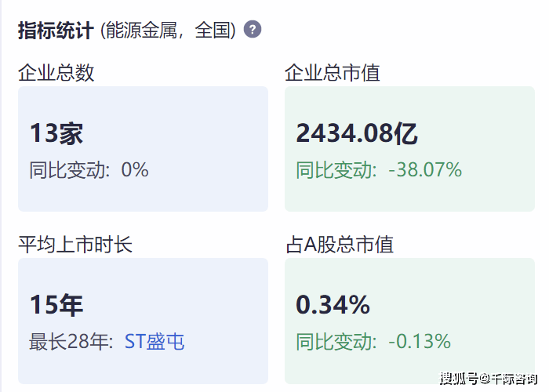Select the 平均上市时长 statistics card
The image size is (549, 392).
pyautogui.click(x=143, y=321)
